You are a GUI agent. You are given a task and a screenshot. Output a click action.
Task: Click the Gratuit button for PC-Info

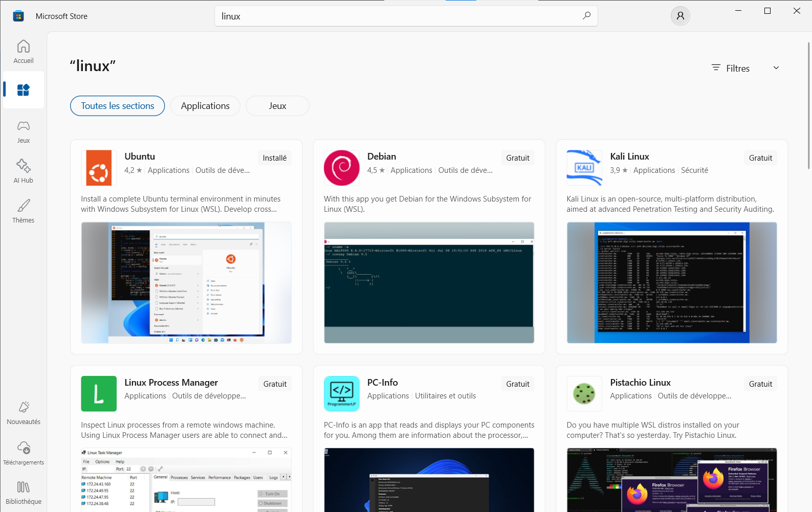[x=518, y=384]
